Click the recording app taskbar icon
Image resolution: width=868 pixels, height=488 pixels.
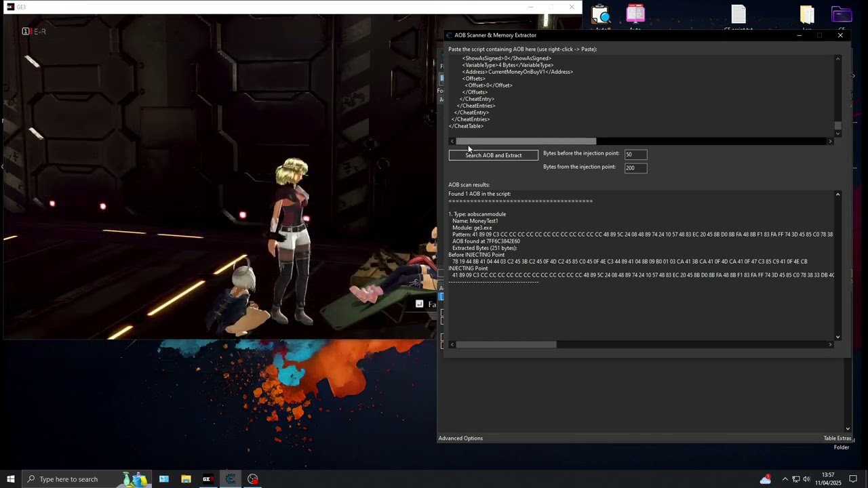click(253, 479)
